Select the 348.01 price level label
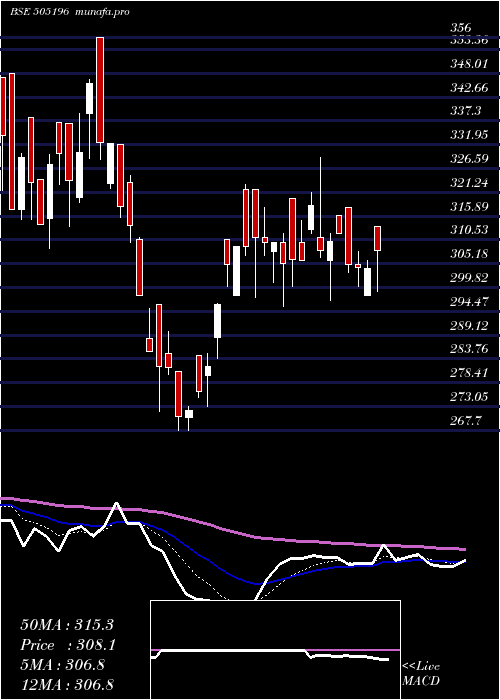This screenshot has width=500, height=700. coord(468,64)
